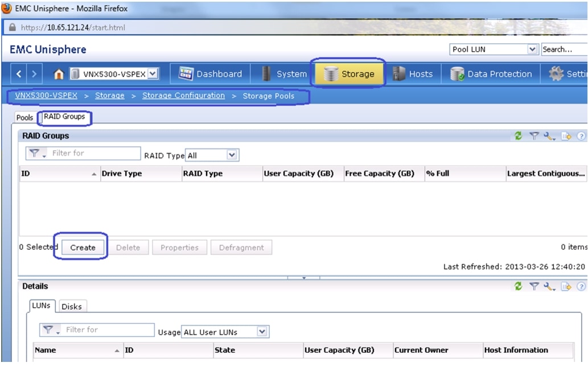The width and height of the screenshot is (588, 379).
Task: Refresh the RAID Groups panel
Action: point(518,135)
